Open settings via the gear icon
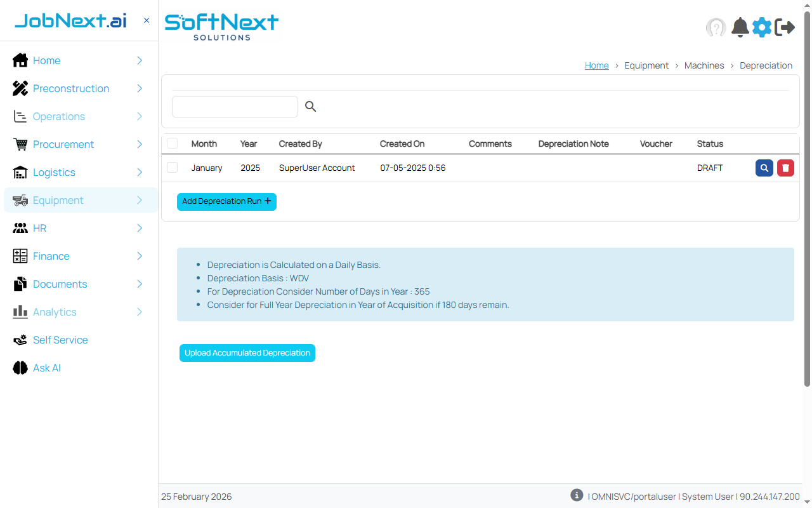The height and width of the screenshot is (508, 812). tap(762, 27)
